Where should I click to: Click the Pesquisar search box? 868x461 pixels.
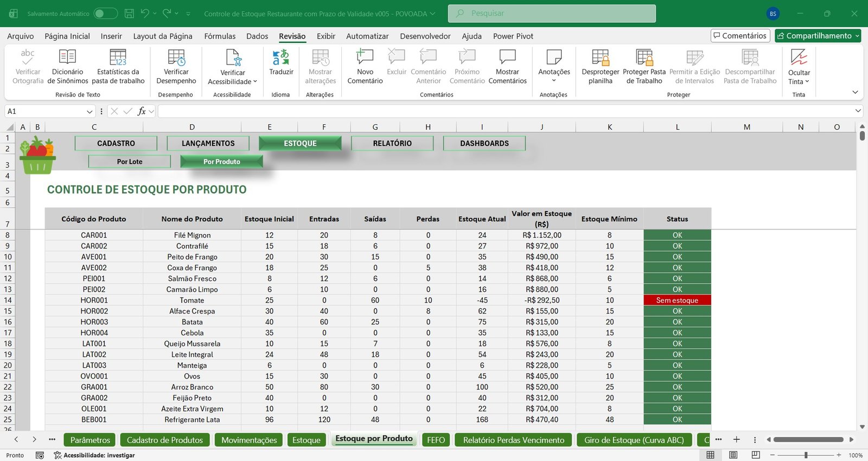pos(552,14)
